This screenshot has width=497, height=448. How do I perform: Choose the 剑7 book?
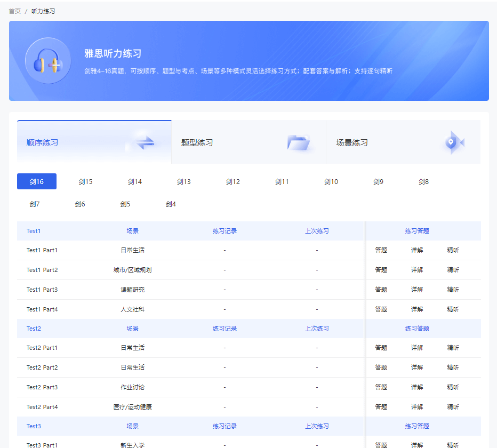(35, 204)
